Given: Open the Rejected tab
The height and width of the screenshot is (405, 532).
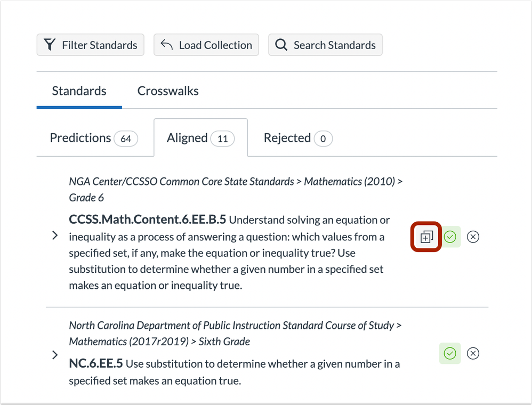Looking at the screenshot, I should tap(298, 138).
